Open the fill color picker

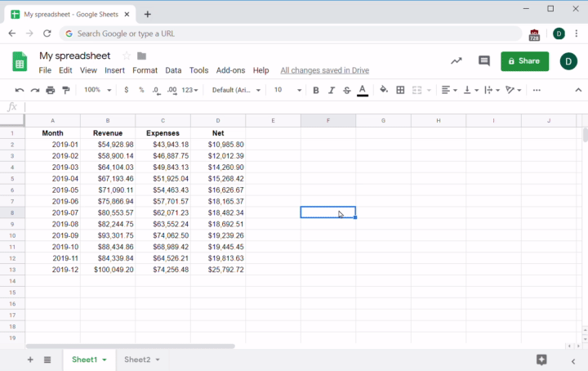point(384,90)
